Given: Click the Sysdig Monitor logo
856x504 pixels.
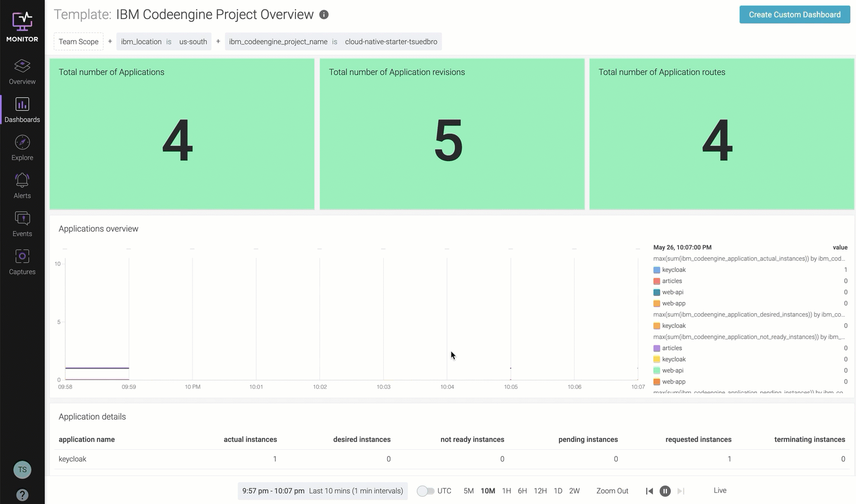Looking at the screenshot, I should point(22,26).
